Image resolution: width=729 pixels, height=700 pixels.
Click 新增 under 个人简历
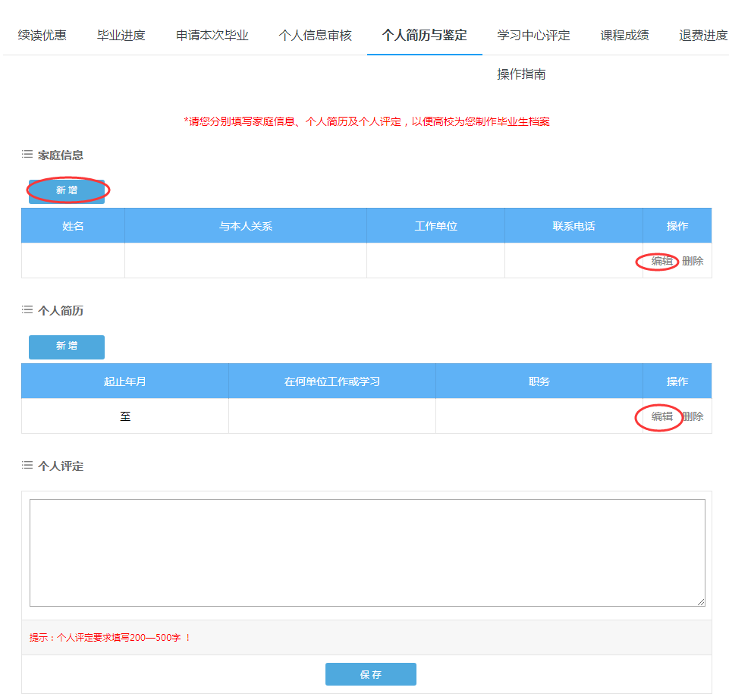pos(67,347)
